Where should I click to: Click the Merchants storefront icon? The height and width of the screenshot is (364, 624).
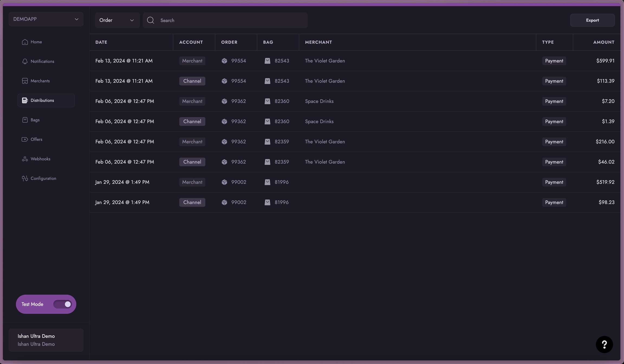[25, 81]
